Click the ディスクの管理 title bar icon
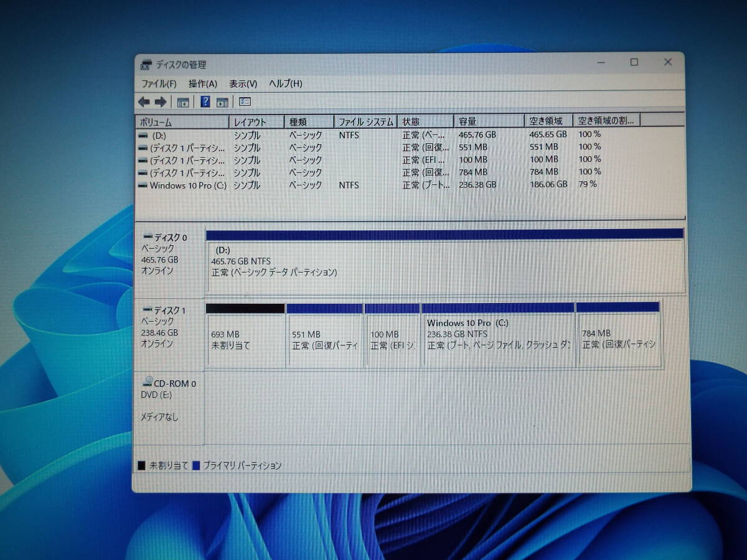 point(146,65)
